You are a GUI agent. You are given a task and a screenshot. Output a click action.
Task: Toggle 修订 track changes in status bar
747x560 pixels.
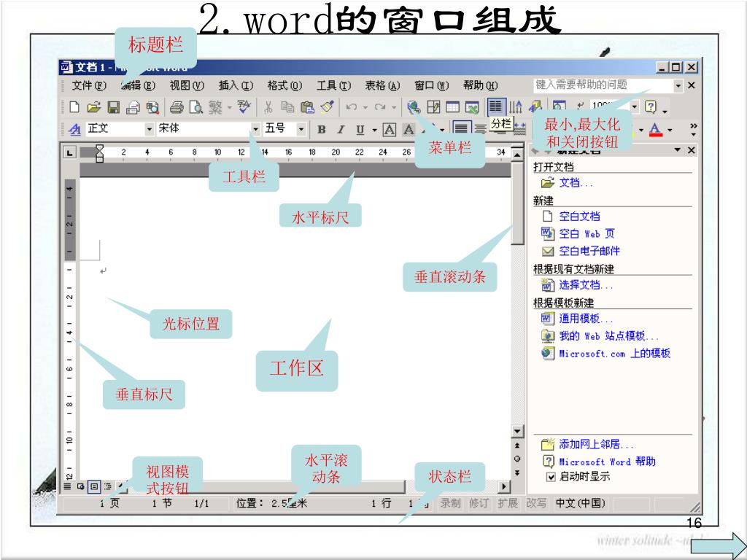tap(479, 503)
